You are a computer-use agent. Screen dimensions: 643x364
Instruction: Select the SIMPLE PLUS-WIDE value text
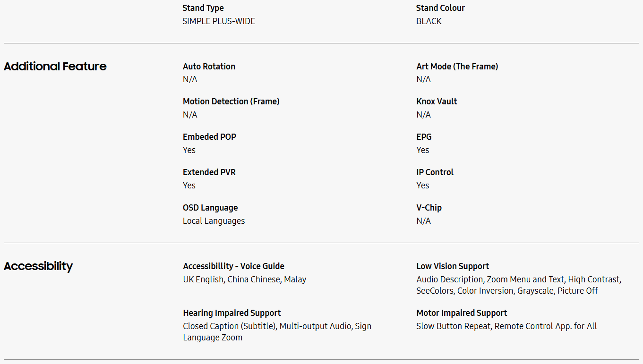[219, 21]
